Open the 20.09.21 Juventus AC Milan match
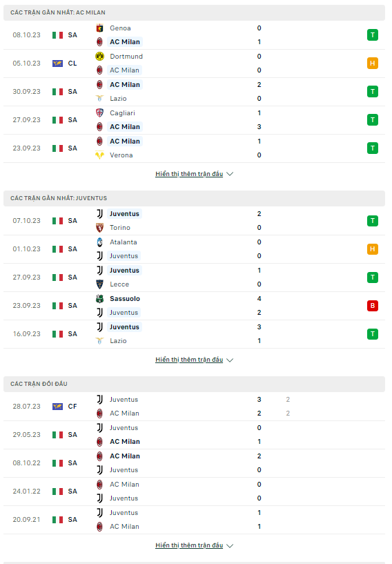392x564 pixels. pos(194,520)
